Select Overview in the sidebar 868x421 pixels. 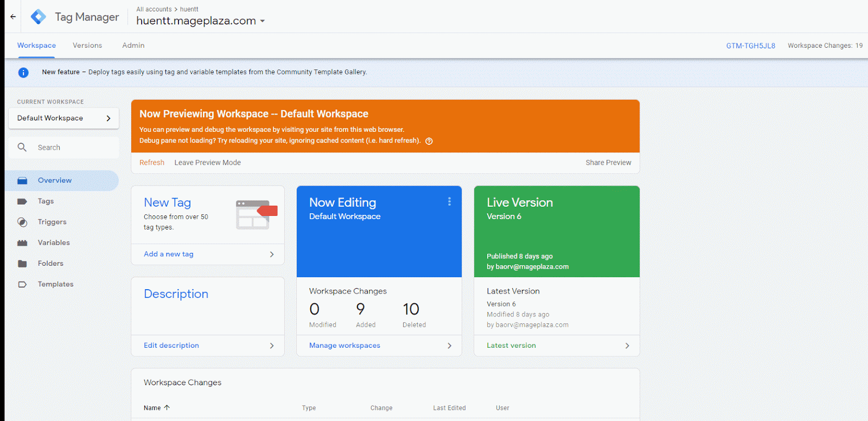pyautogui.click(x=61, y=181)
